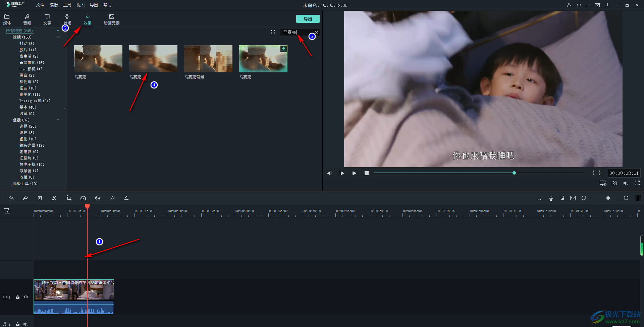Viewport: 644px width, 327px height.
Task: Switch to the 音频 audio tab
Action: coord(27,19)
